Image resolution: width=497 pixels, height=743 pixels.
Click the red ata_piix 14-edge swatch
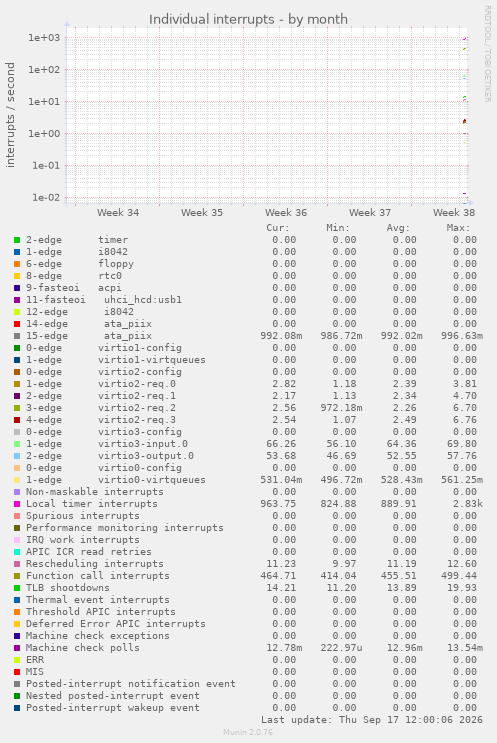17,324
